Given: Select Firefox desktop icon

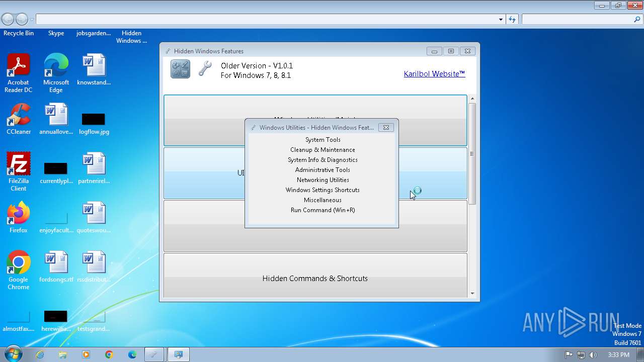Looking at the screenshot, I should (19, 218).
